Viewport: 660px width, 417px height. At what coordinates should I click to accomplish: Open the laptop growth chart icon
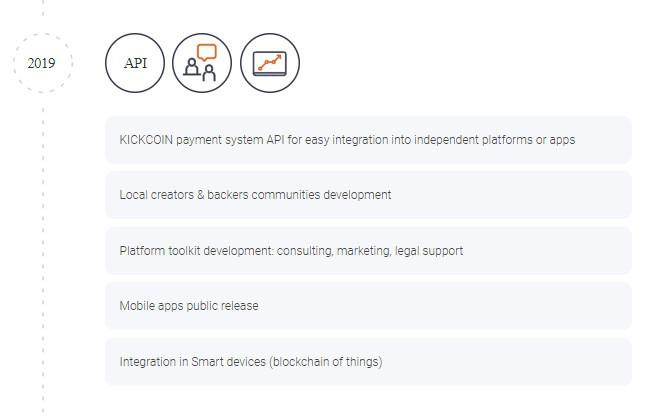(270, 63)
